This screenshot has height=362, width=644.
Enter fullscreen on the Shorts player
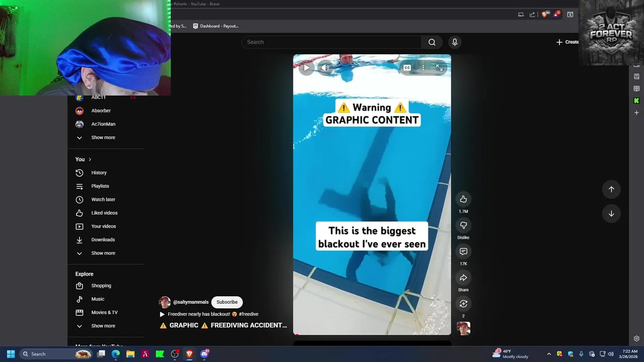(x=439, y=68)
